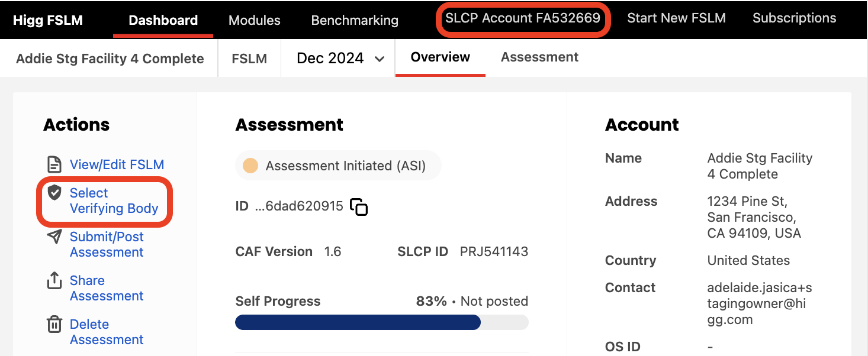The height and width of the screenshot is (356, 868).
Task: Click the Address label in Account panel
Action: coord(631,201)
